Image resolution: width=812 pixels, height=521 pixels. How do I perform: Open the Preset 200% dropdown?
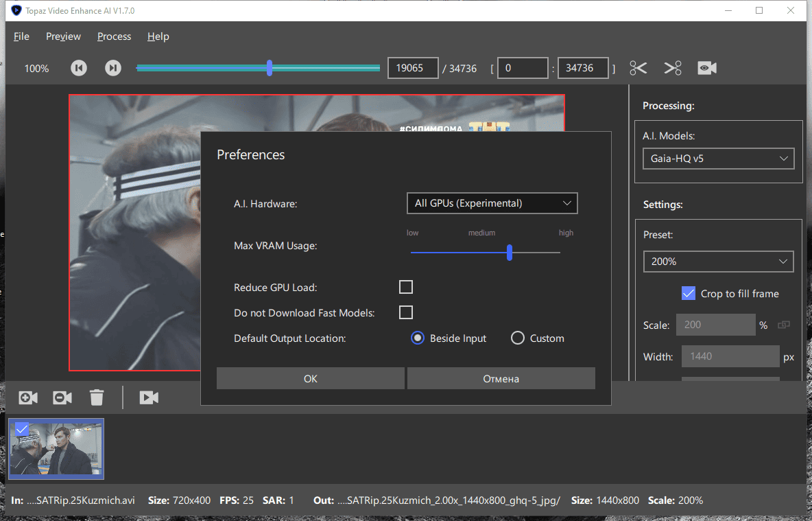coord(718,262)
